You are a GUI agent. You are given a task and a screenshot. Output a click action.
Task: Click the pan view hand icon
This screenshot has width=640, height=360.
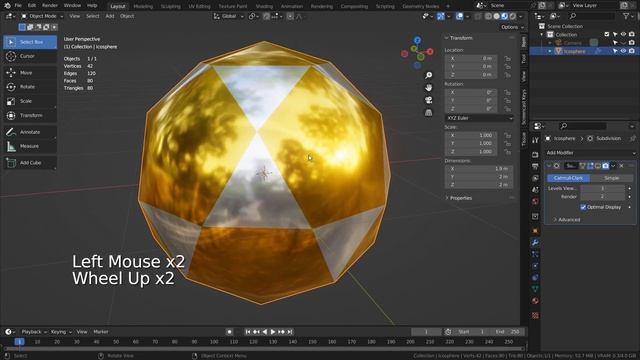pyautogui.click(x=429, y=88)
